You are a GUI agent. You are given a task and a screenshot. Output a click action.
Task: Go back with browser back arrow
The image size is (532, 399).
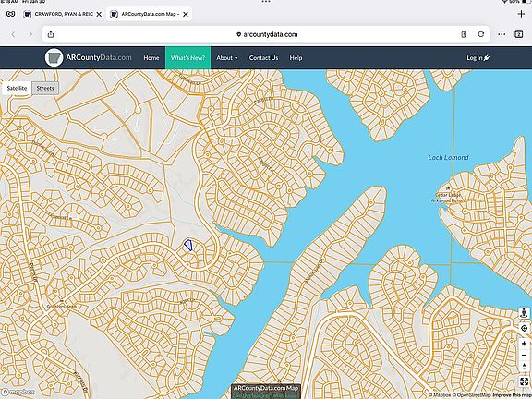13,34
